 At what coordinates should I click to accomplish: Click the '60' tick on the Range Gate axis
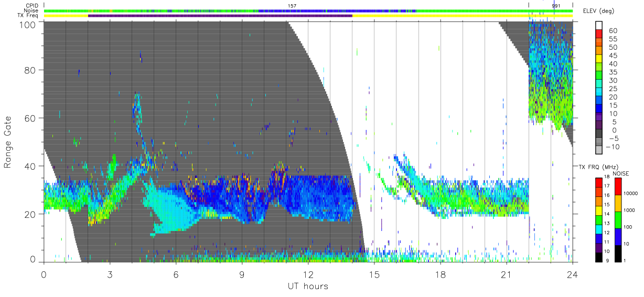[31, 118]
